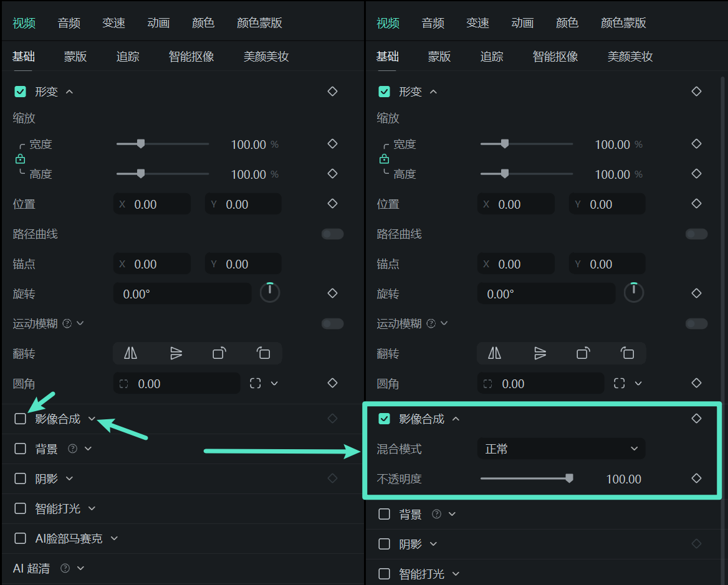Expand 阴影 section chevron in left panel
The width and height of the screenshot is (728, 585).
pyautogui.click(x=69, y=478)
